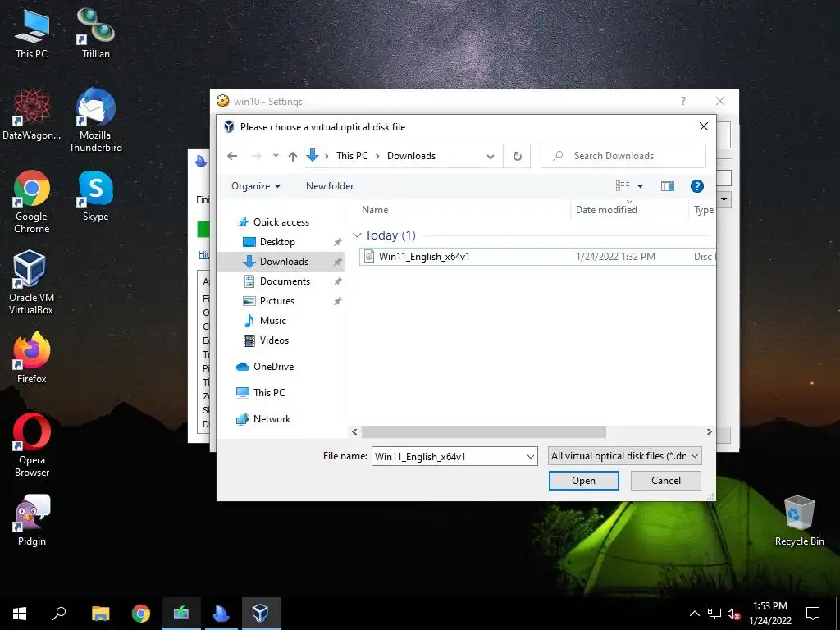Viewport: 840px width, 630px height.
Task: Collapse the Today (1) group
Action: tap(358, 235)
